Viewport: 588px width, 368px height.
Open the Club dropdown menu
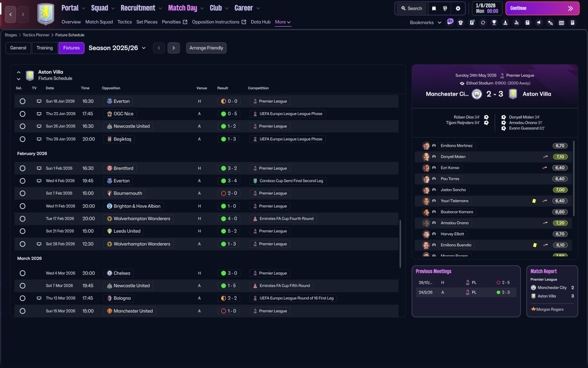[x=219, y=8]
